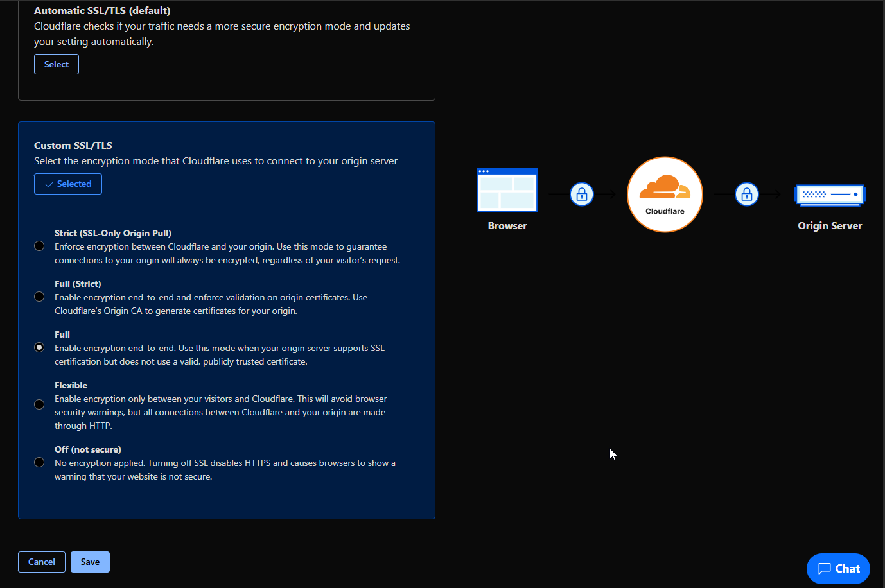Image resolution: width=885 pixels, height=588 pixels.
Task: Cancel the SSL/TLS changes
Action: tap(42, 562)
